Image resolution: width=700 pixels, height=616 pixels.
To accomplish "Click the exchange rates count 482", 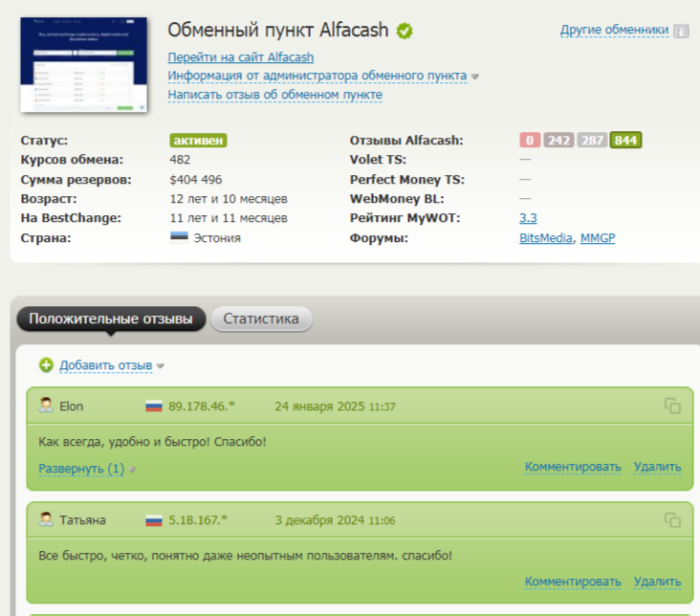I will (x=180, y=160).
